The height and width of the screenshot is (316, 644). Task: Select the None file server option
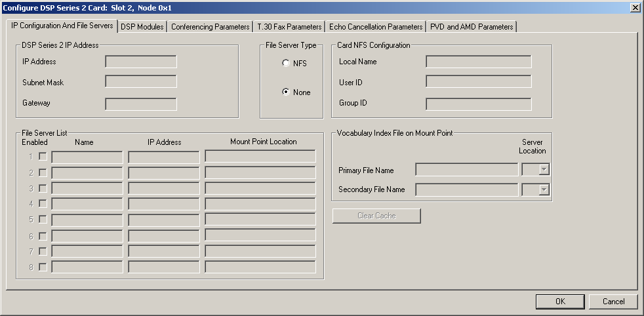point(286,92)
